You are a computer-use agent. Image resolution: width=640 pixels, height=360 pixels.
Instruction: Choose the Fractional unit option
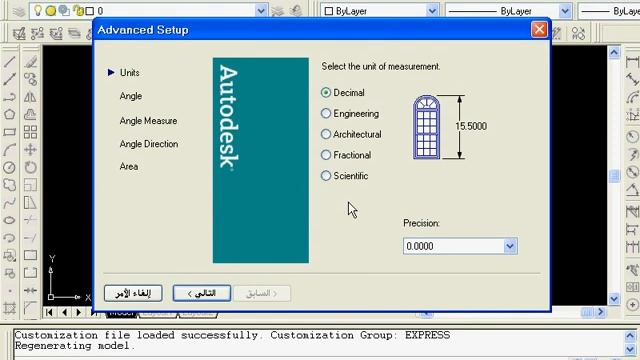point(346,155)
